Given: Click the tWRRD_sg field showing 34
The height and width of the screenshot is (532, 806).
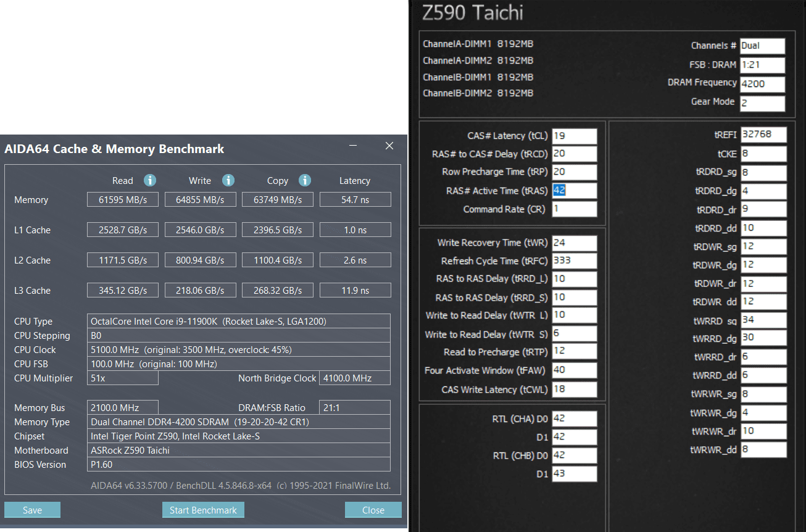Looking at the screenshot, I should point(764,320).
